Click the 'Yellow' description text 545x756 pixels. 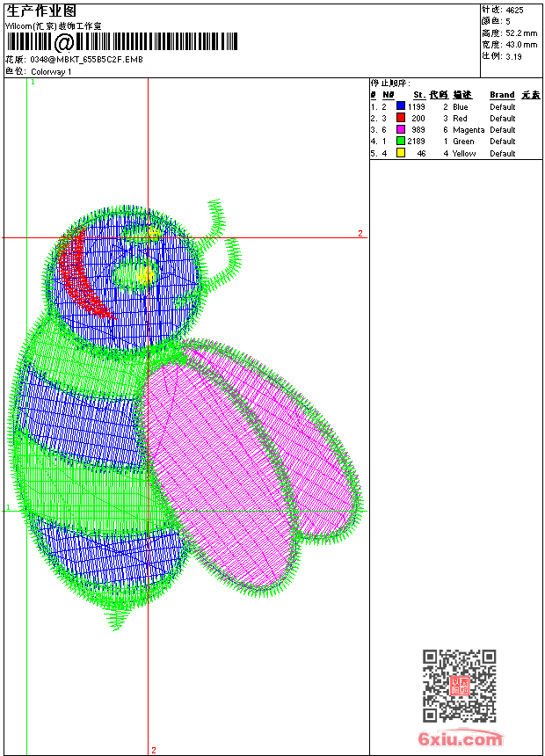click(464, 153)
